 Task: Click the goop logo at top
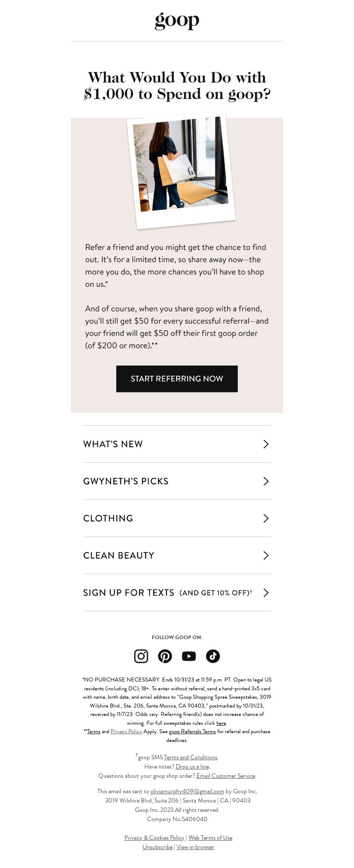tap(177, 21)
